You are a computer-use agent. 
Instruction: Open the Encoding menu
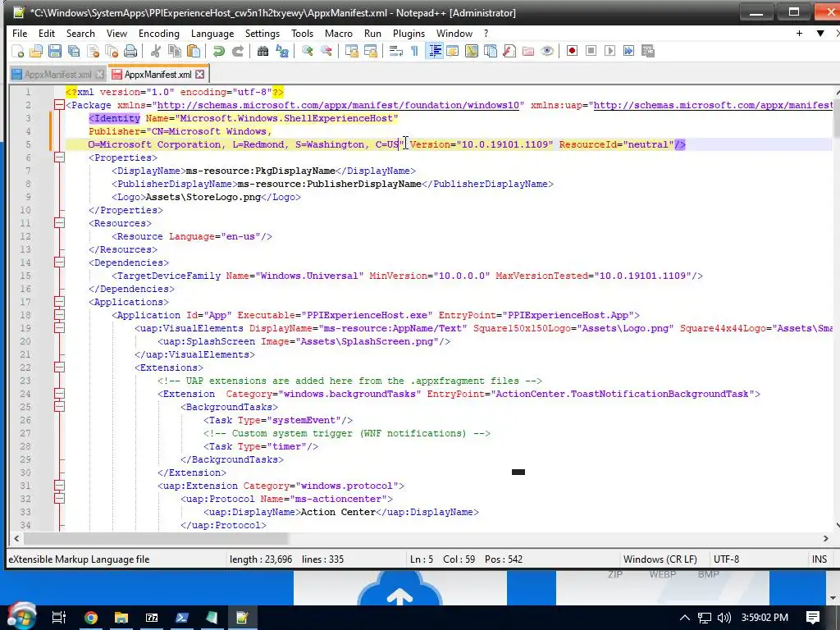point(159,33)
